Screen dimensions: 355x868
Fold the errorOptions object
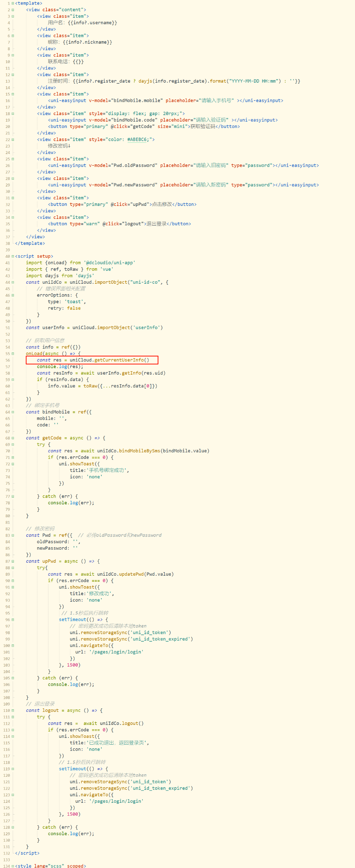click(13, 295)
